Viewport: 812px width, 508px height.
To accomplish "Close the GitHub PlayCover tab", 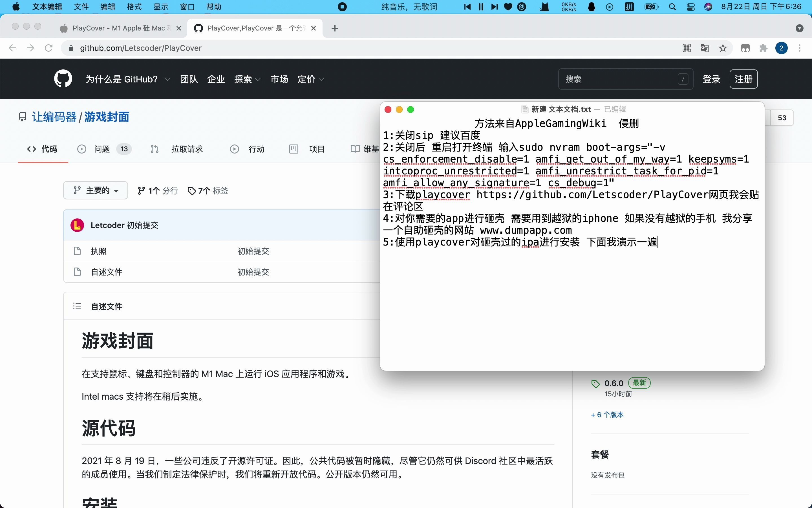I will (x=314, y=28).
